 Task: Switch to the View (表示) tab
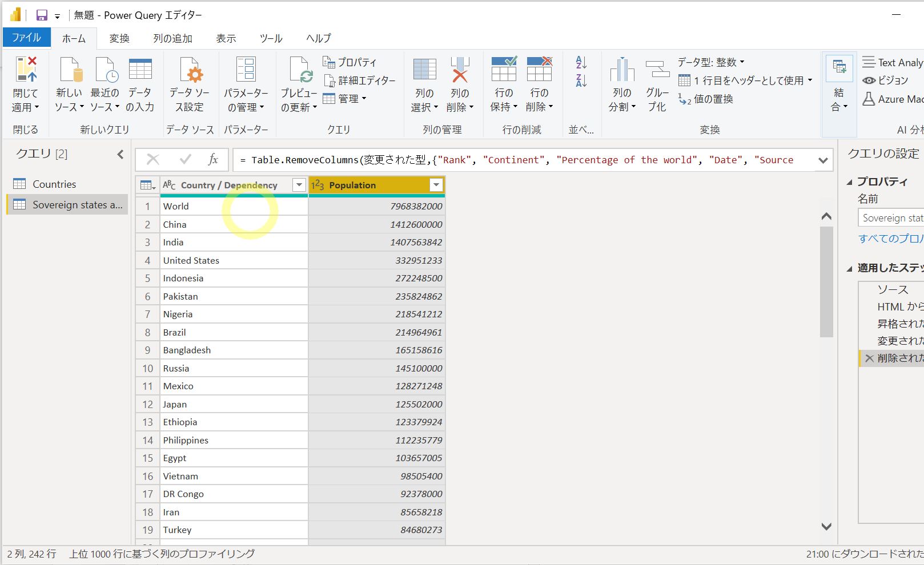[x=226, y=38]
